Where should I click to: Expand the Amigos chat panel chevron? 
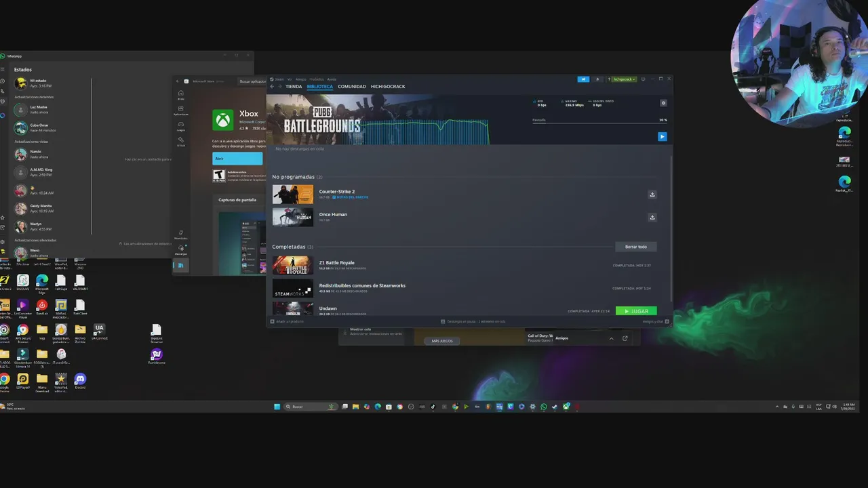(x=611, y=338)
